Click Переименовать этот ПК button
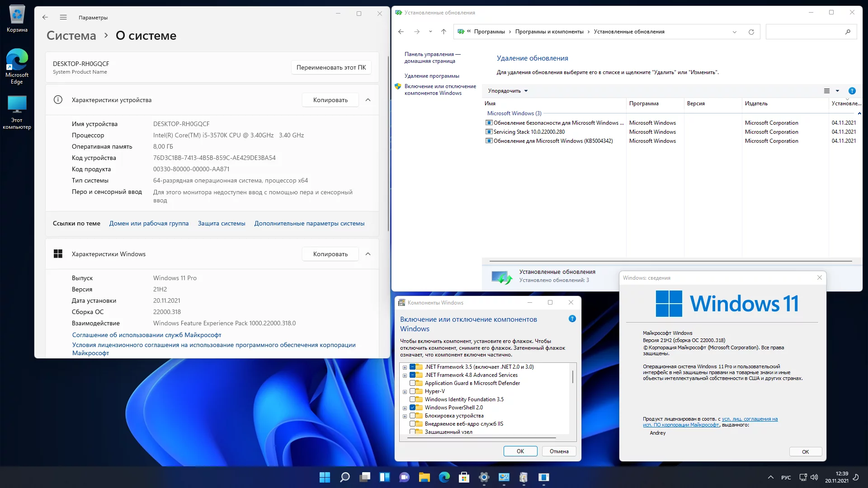 coord(331,67)
